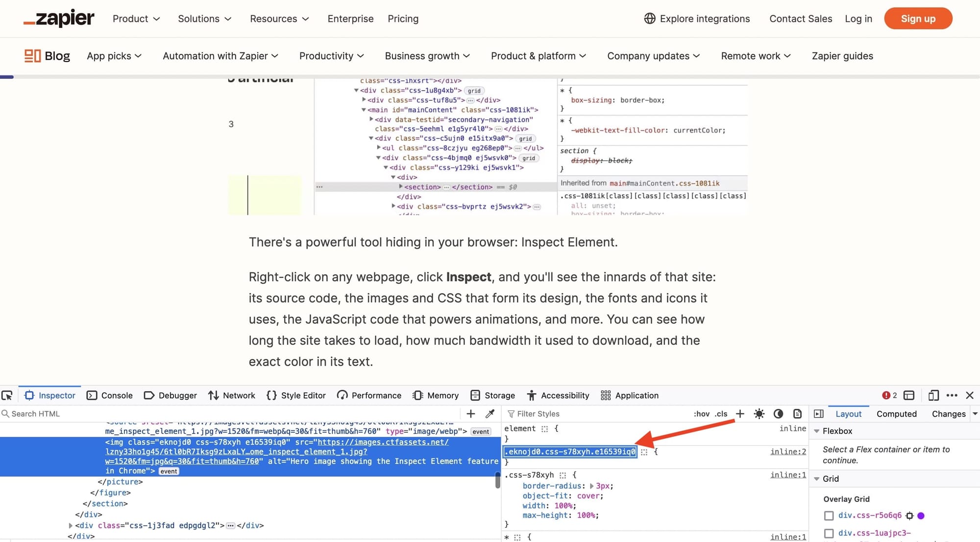The image size is (980, 542).
Task: Collapse the Grid section
Action: click(x=816, y=479)
